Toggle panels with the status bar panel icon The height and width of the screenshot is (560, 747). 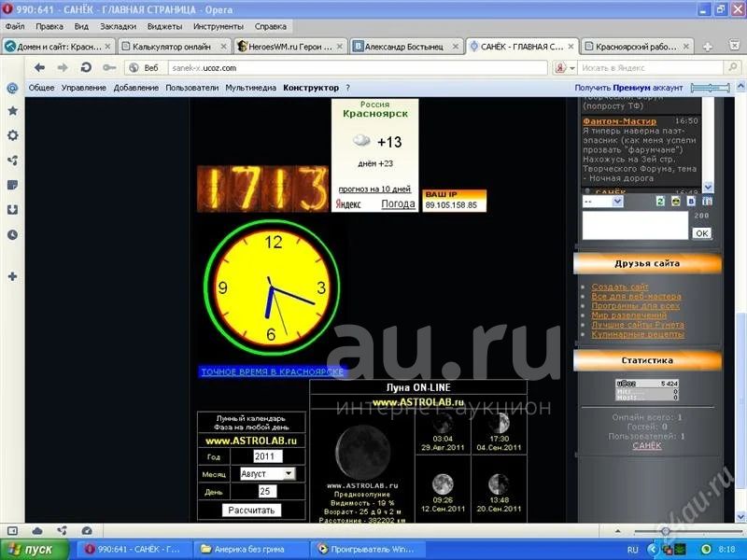[x=13, y=531]
